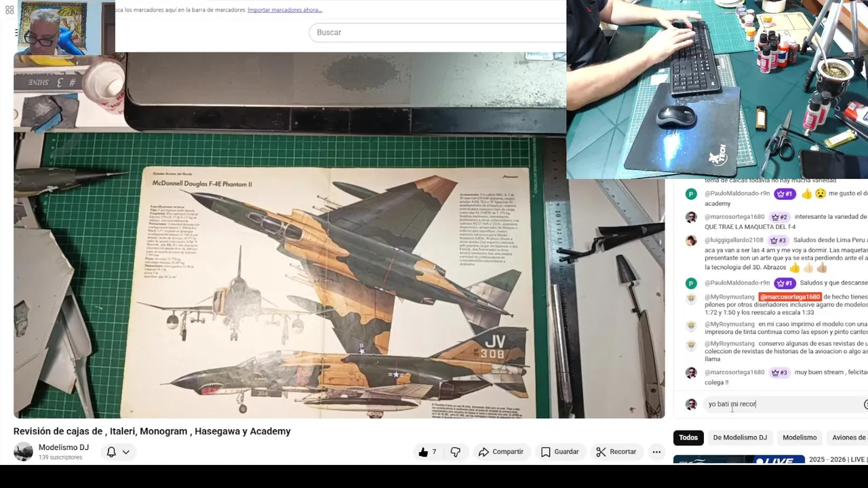Viewport: 868px width, 488px height.
Task: Click @marcosortega1680 name before 'muy buen stream'
Action: click(x=734, y=372)
